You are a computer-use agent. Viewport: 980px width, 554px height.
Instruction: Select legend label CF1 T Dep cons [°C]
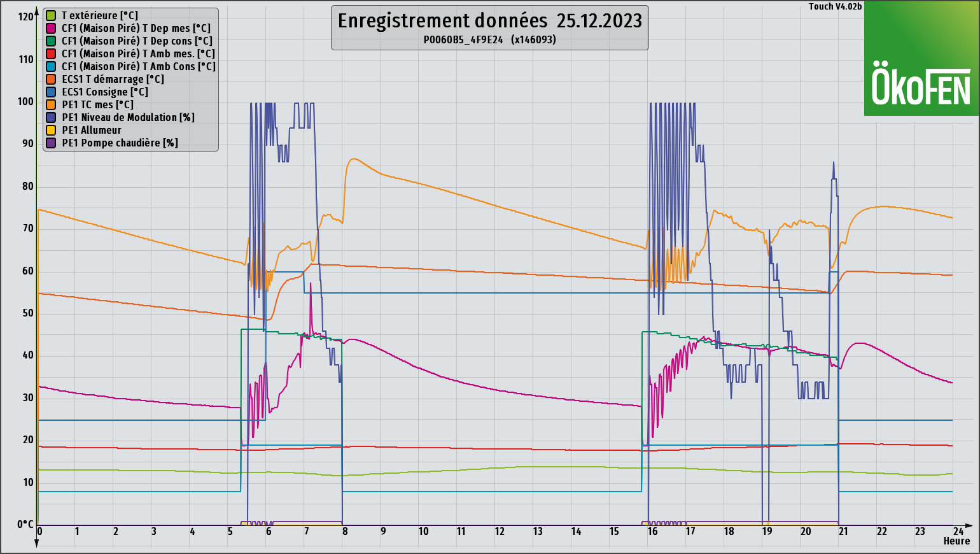click(137, 41)
